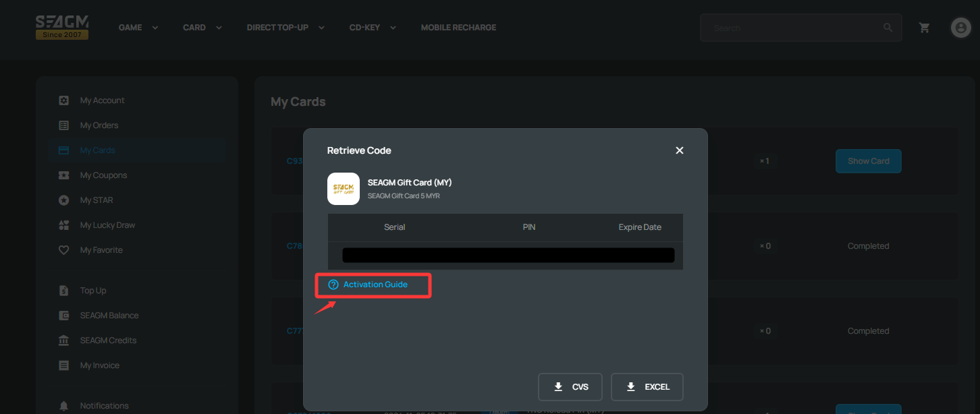Open the shopping cart icon
Screen dimensions: 980x414
[x=925, y=28]
